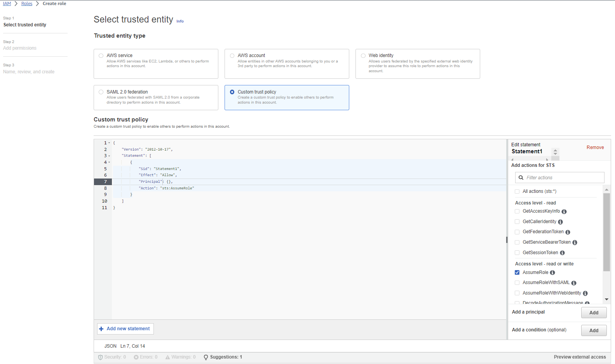This screenshot has height=364, width=615.
Task: Collapse code fold arrow on line 1
Action: click(x=109, y=143)
